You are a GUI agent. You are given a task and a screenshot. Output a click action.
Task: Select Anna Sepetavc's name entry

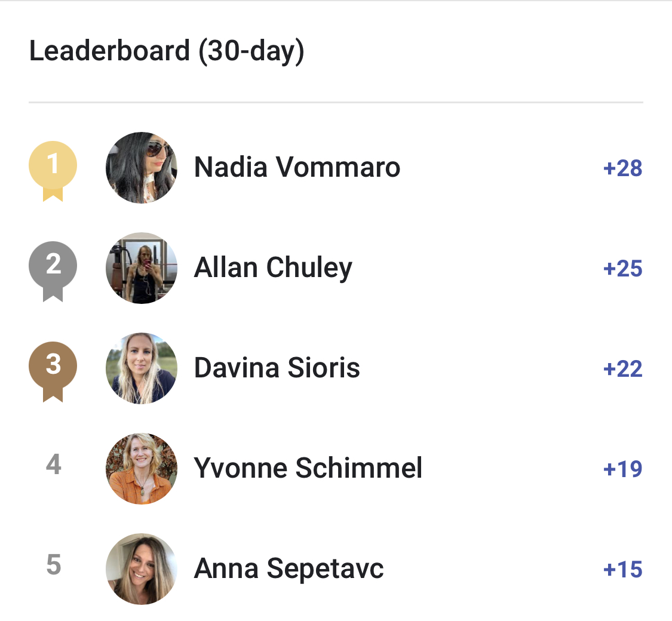tap(289, 569)
